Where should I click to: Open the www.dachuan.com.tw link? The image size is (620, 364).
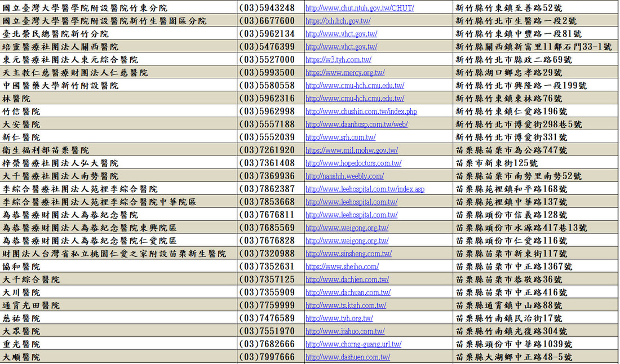pyautogui.click(x=348, y=292)
